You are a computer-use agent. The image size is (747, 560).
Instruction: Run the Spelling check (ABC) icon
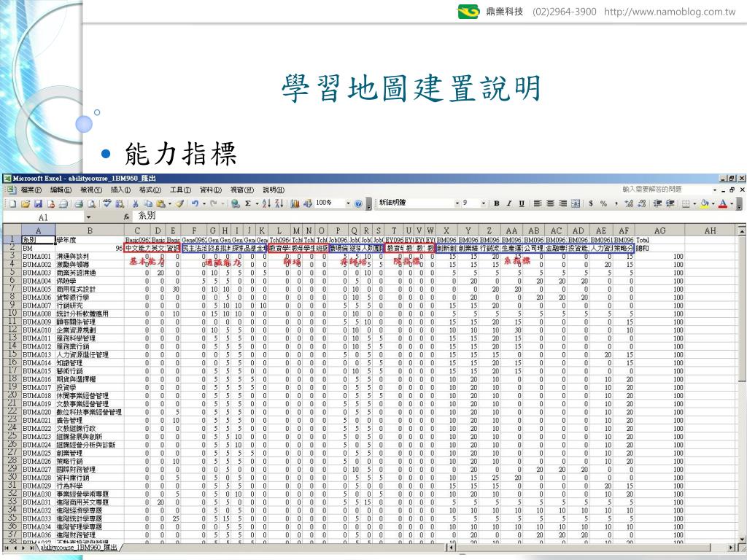coord(107,203)
